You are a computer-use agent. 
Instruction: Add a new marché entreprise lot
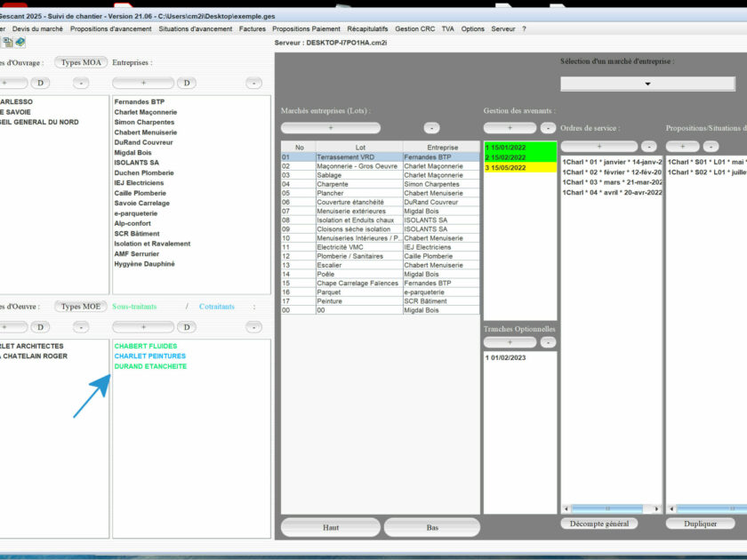coord(331,128)
